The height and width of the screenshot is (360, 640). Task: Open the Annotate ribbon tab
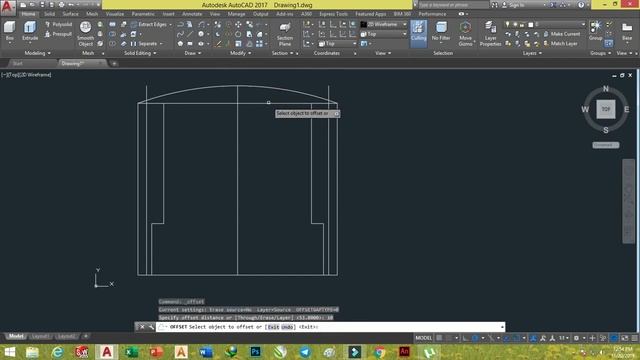[x=192, y=14]
